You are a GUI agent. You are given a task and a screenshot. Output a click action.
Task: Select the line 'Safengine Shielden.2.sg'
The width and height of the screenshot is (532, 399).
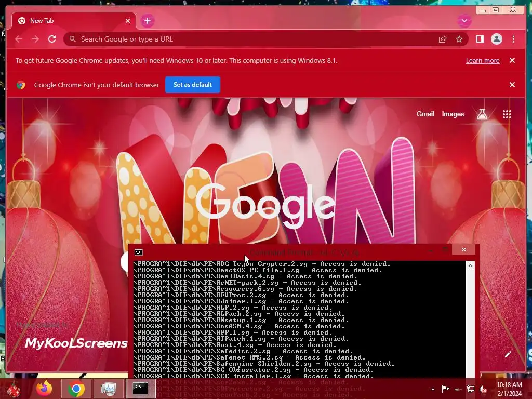pos(263,364)
